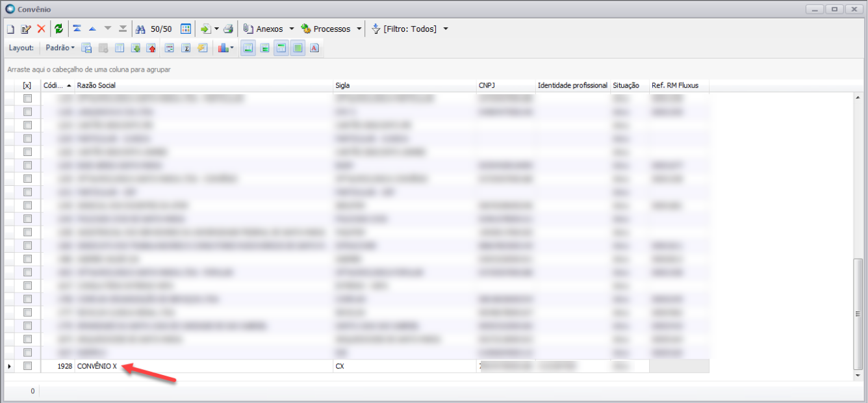
Task: Toggle the top-bar panel view button
Action: (281, 48)
